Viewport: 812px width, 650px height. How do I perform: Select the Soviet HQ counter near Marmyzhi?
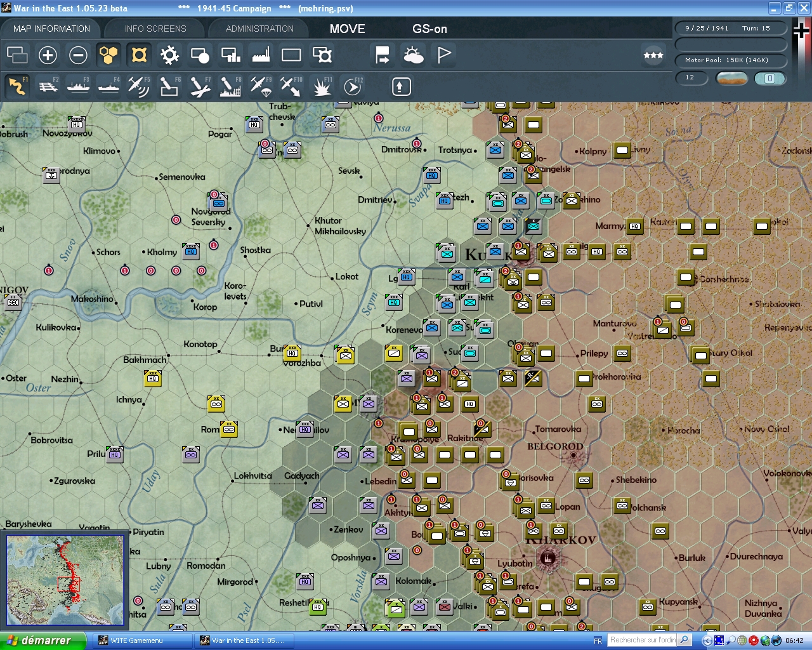(x=635, y=226)
